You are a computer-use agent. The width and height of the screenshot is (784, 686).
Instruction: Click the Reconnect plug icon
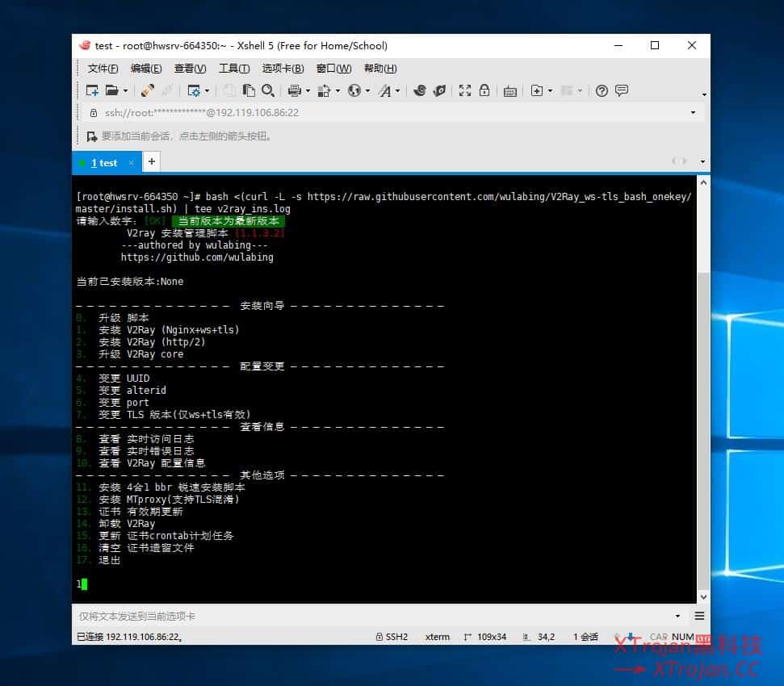point(148,90)
